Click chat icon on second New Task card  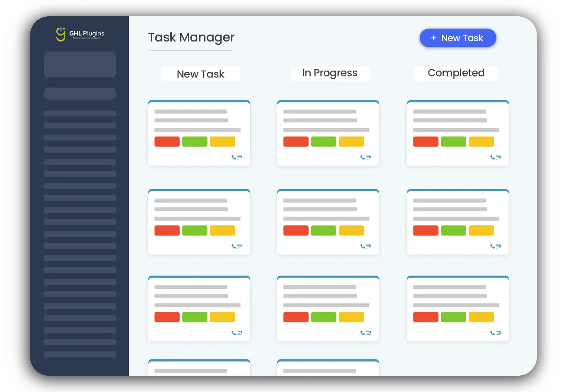pos(240,246)
